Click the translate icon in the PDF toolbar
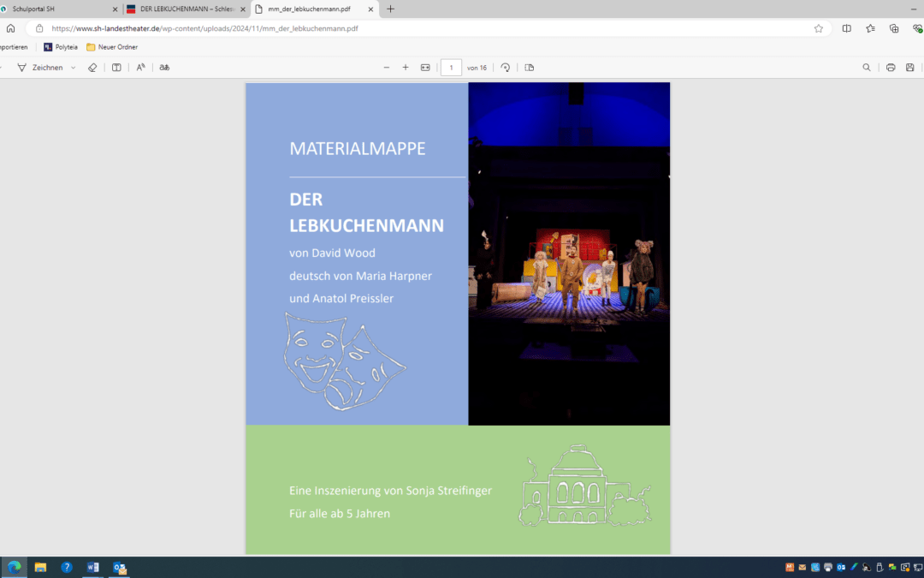 164,68
